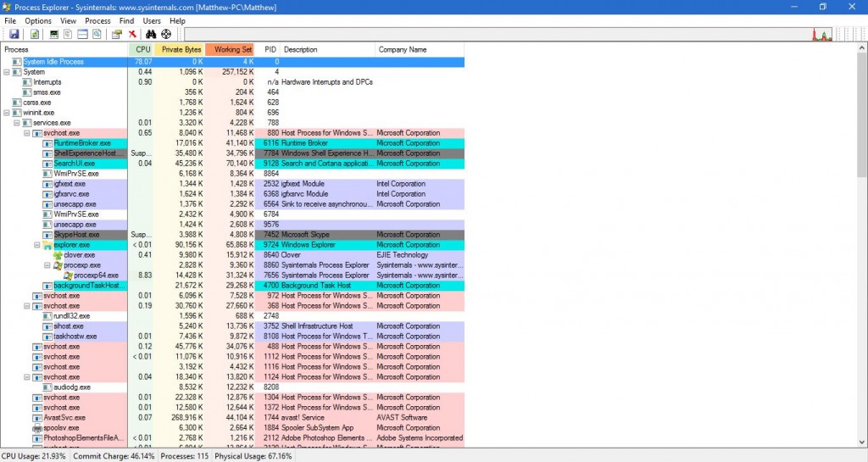The width and height of the screenshot is (868, 462).
Task: Select the rundll32.exe process row
Action: pyautogui.click(x=232, y=316)
